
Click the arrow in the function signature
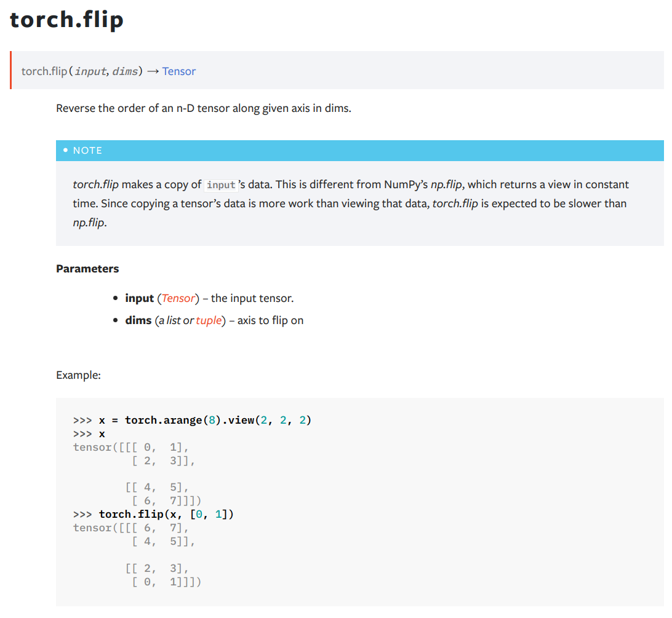click(x=152, y=71)
